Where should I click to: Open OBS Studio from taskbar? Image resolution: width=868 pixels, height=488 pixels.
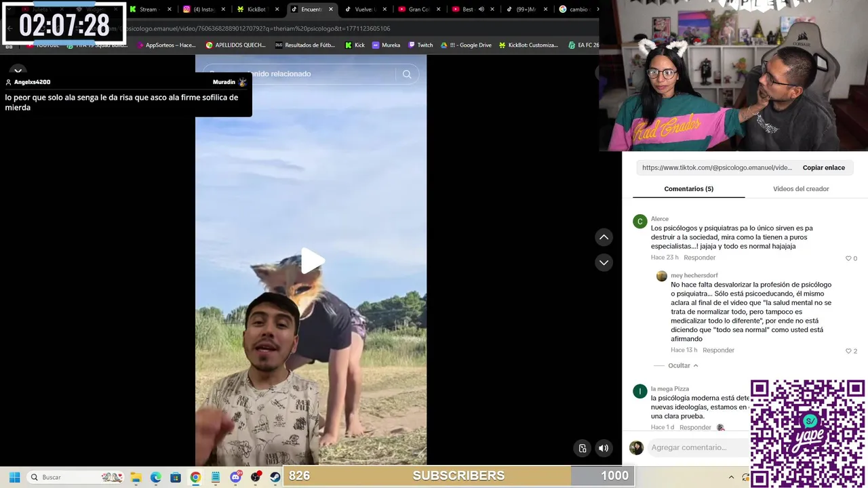click(x=256, y=477)
